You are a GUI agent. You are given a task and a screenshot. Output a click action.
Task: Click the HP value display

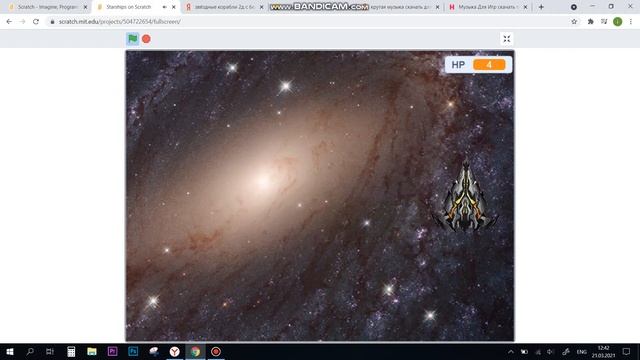(x=489, y=64)
